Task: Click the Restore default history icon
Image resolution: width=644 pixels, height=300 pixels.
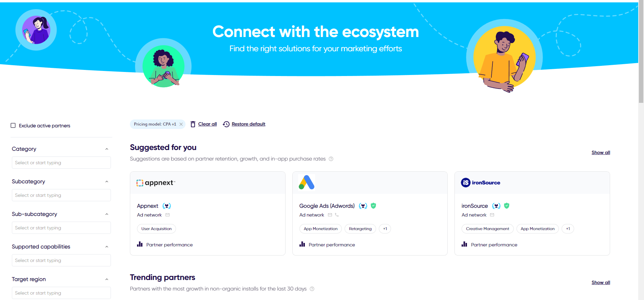Action: [226, 124]
